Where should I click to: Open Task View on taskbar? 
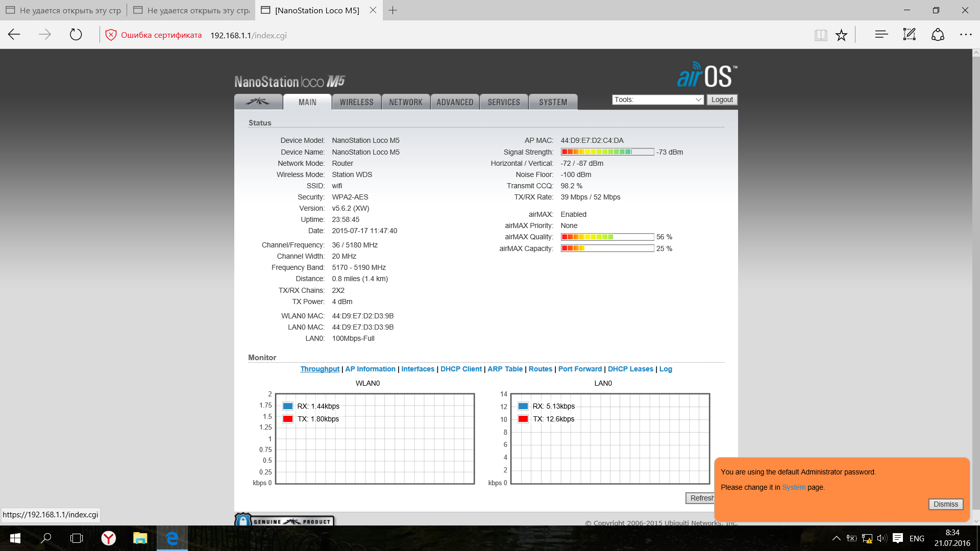pos(77,538)
